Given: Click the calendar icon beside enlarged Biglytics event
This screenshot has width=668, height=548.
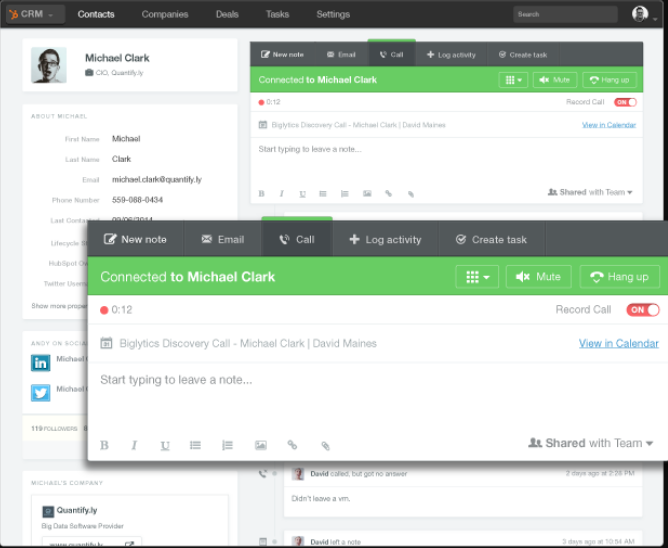Looking at the screenshot, I should (106, 343).
